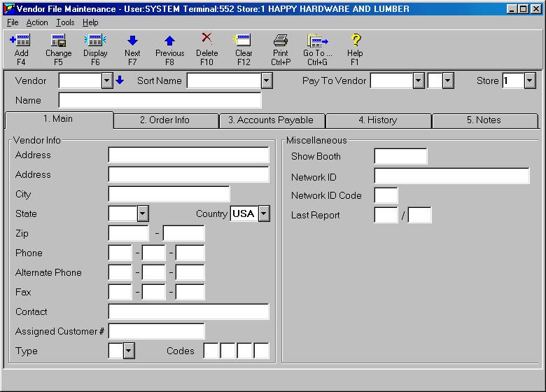546x392 pixels.
Task: Expand the Country dropdown showing USA
Action: coord(264,213)
